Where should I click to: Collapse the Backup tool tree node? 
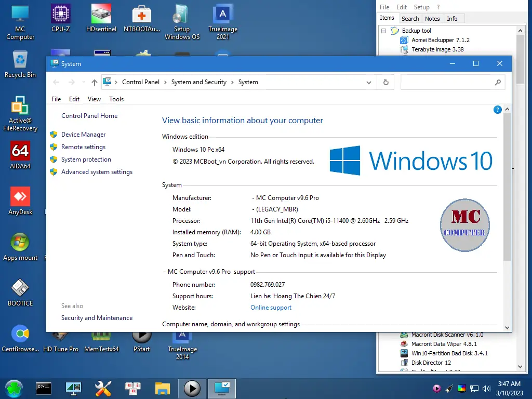click(384, 31)
